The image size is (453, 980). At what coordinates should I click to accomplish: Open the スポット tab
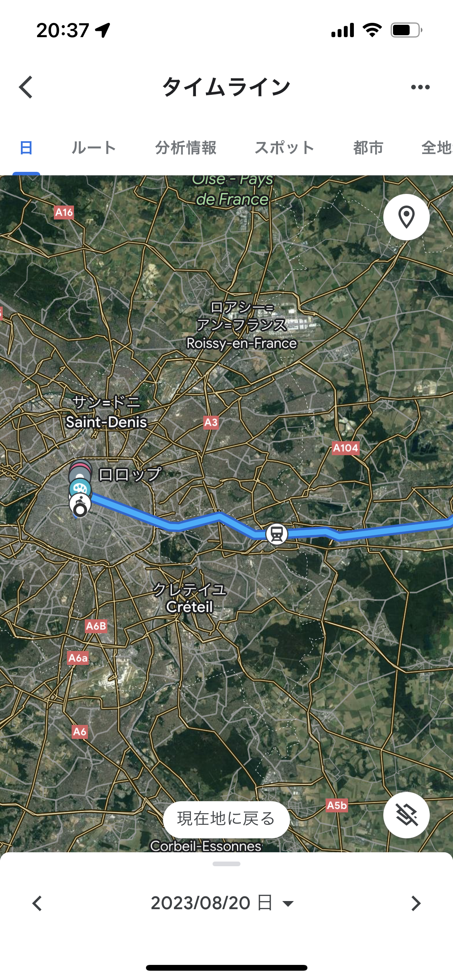[284, 147]
